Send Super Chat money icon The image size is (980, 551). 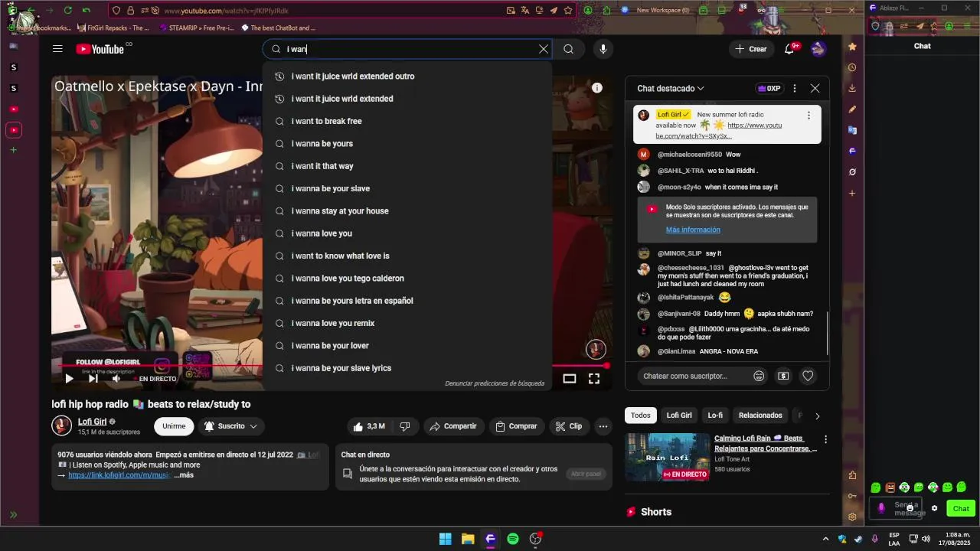pos(783,376)
